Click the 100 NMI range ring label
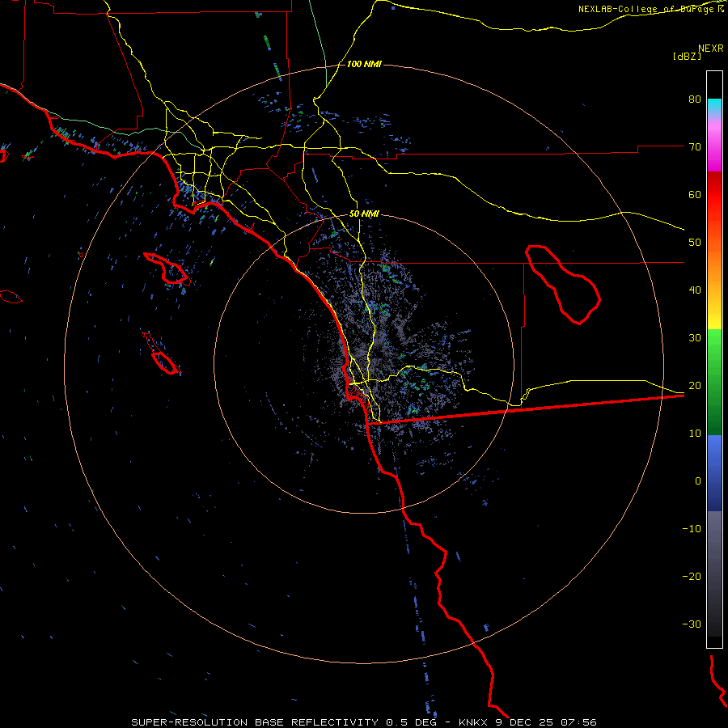The width and height of the screenshot is (728, 728). [364, 64]
